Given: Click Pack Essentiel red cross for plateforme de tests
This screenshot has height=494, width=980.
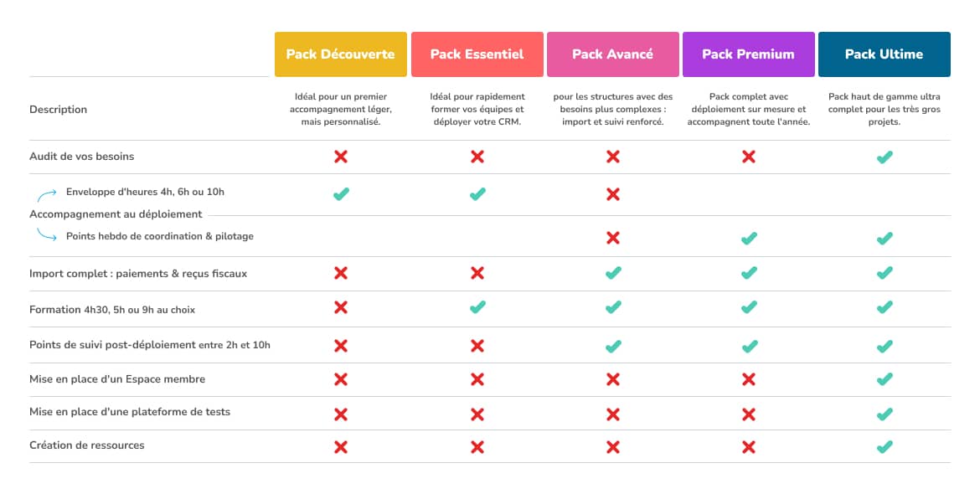Looking at the screenshot, I should (477, 414).
